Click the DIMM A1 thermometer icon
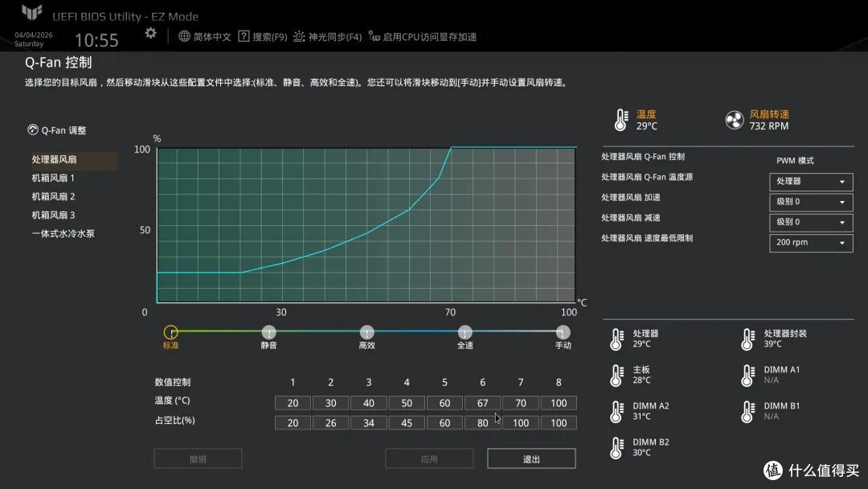Image resolution: width=868 pixels, height=489 pixels. (x=747, y=376)
